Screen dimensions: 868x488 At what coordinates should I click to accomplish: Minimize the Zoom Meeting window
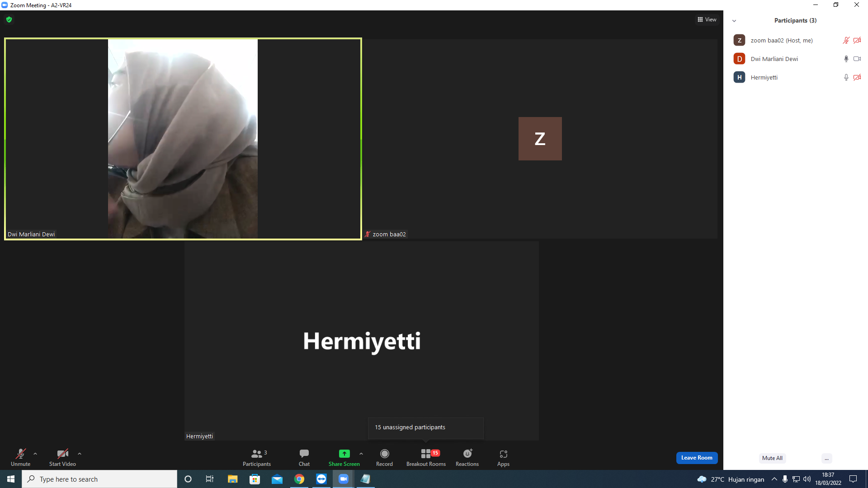pos(816,5)
